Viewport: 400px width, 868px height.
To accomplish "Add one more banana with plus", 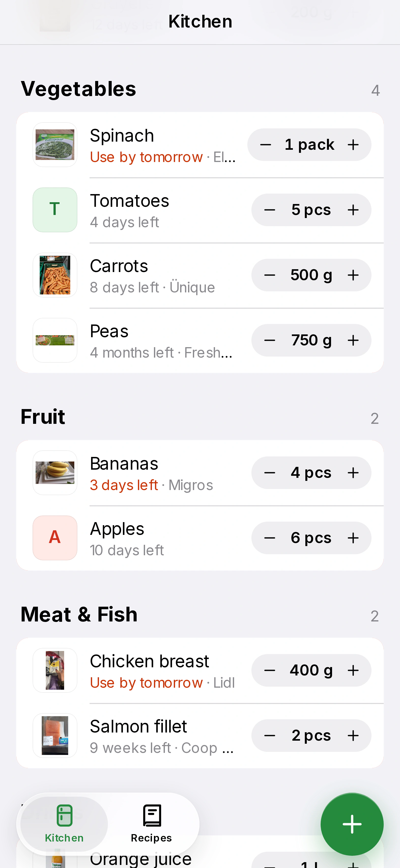I will [353, 473].
